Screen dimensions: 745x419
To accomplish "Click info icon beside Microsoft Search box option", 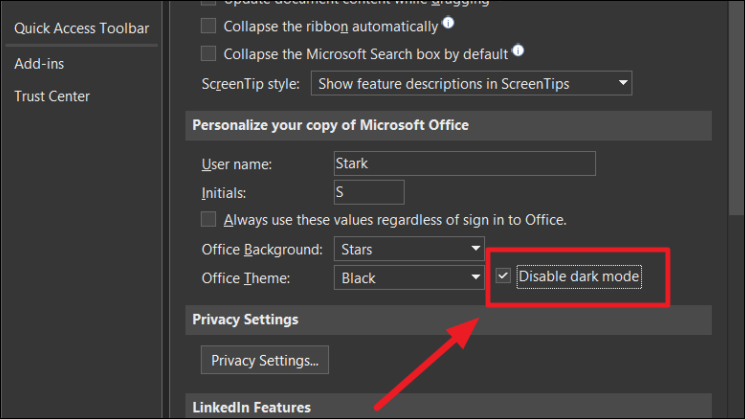I will [x=518, y=50].
